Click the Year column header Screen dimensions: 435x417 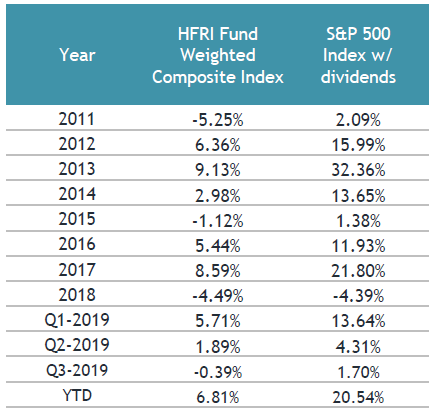click(x=77, y=55)
